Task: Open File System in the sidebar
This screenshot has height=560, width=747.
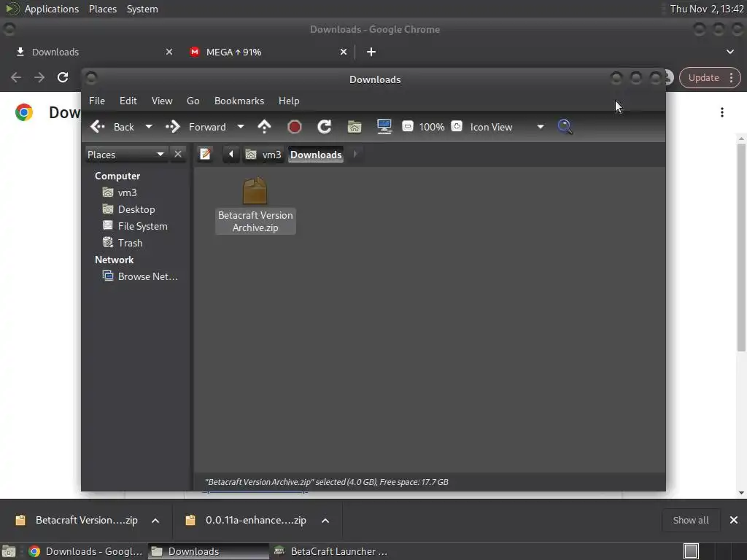Action: coord(135,226)
